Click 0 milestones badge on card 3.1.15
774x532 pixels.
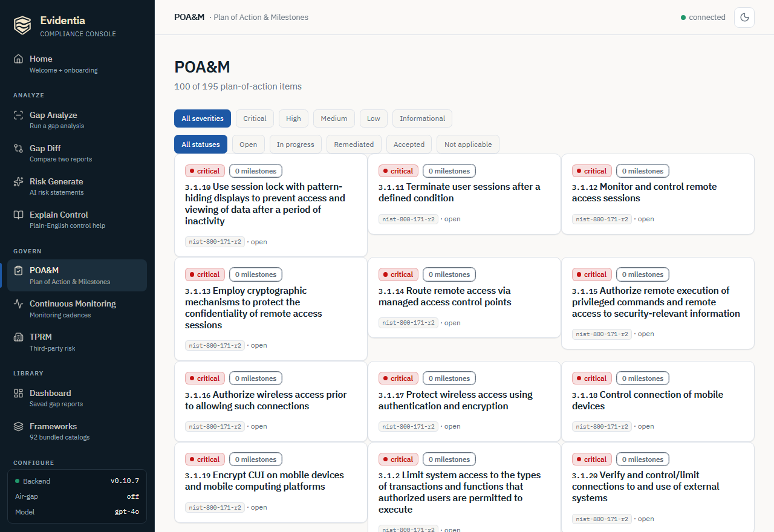click(x=643, y=274)
